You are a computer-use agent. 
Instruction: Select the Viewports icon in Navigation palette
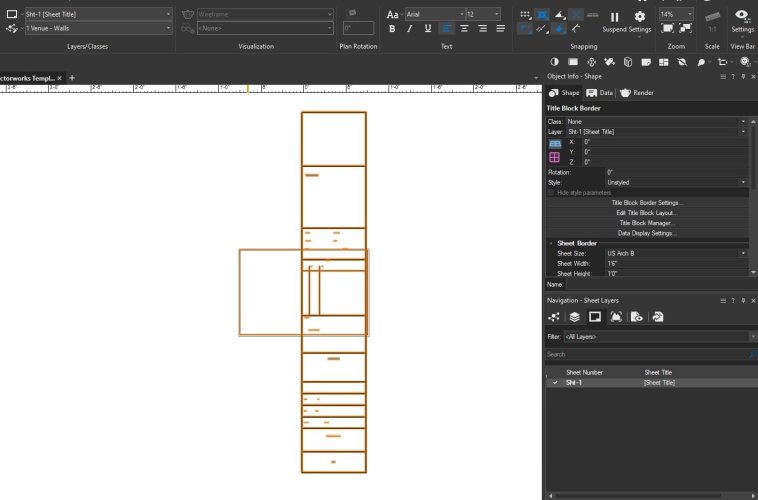pyautogui.click(x=616, y=317)
